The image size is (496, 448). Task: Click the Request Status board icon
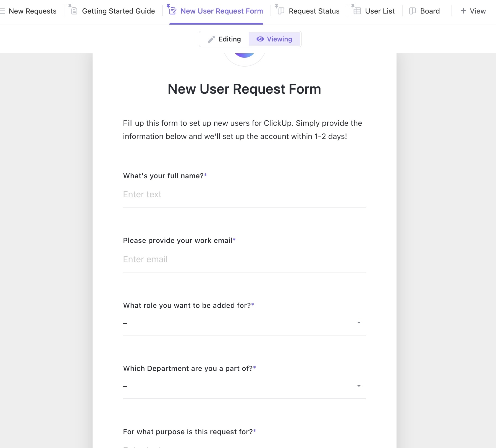[x=281, y=11]
